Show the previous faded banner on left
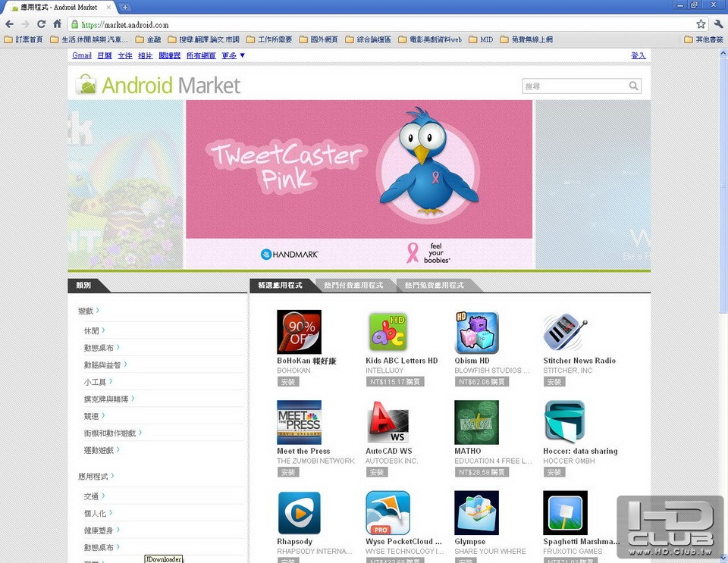728x563 pixels. click(x=126, y=184)
